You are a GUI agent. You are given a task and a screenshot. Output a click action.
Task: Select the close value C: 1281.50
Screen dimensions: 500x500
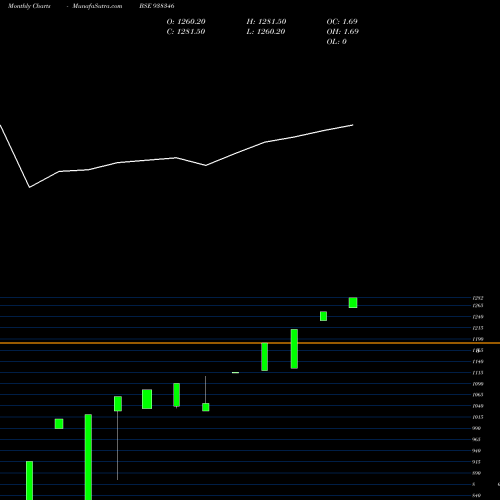pyautogui.click(x=186, y=32)
